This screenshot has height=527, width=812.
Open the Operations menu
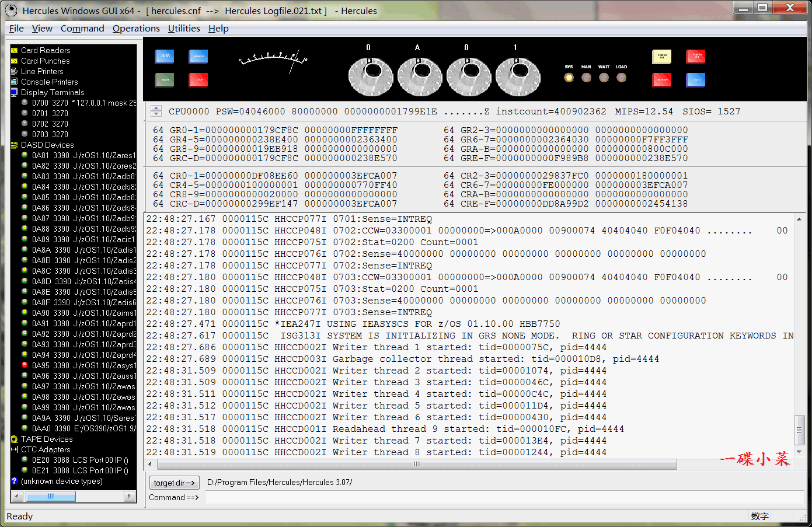pyautogui.click(x=136, y=28)
